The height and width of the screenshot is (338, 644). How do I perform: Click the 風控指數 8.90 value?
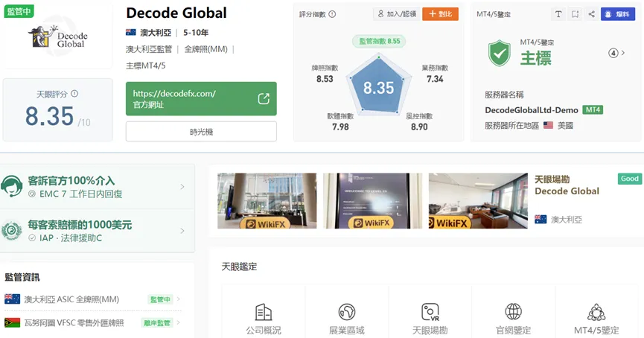coord(419,127)
